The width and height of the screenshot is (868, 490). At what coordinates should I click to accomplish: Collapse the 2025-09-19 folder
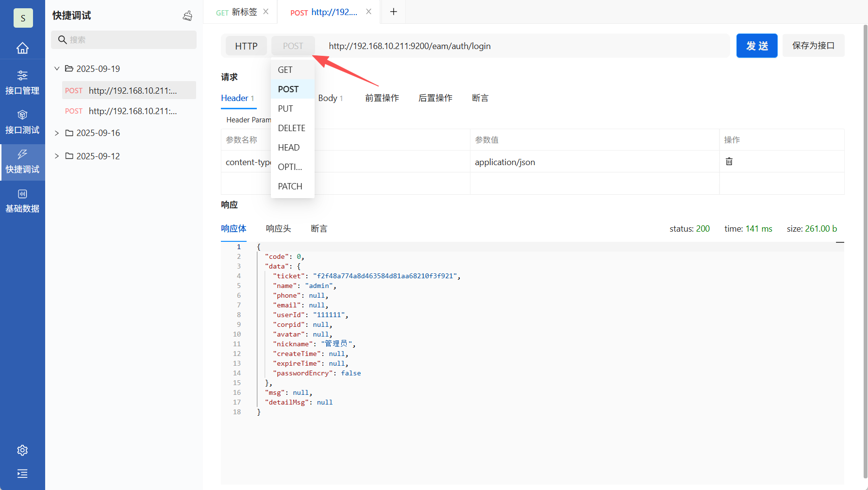tap(57, 68)
